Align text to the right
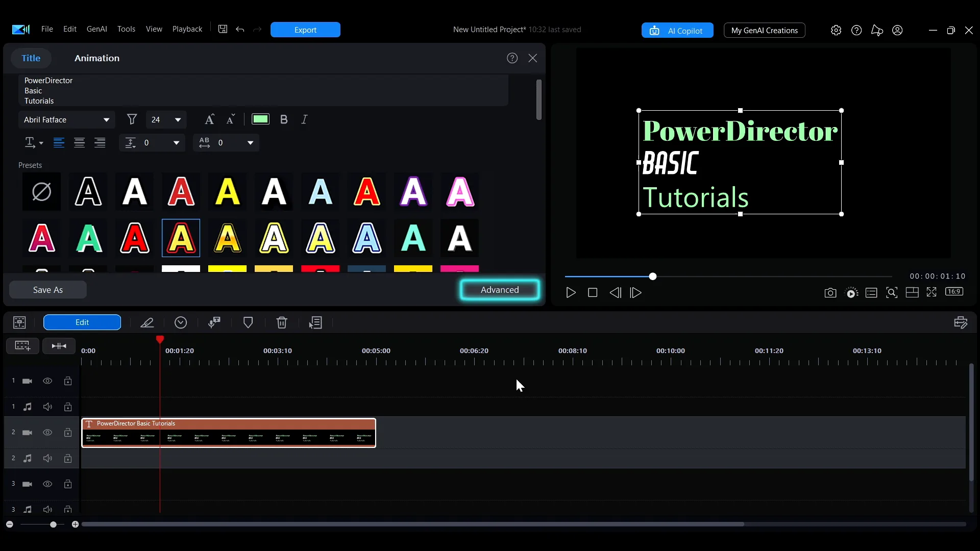Screen dimensions: 980x551 point(100,143)
